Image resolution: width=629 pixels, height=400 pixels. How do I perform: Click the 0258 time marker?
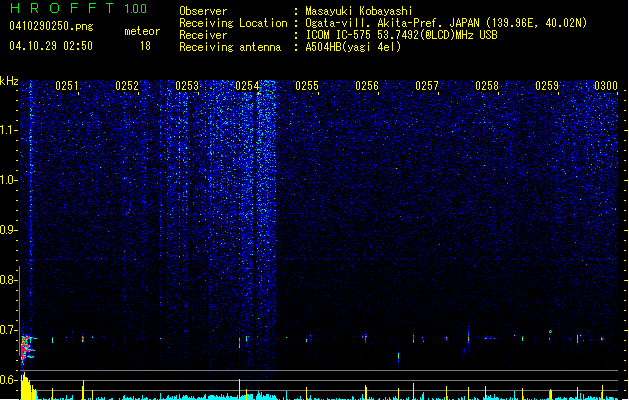[x=487, y=86]
